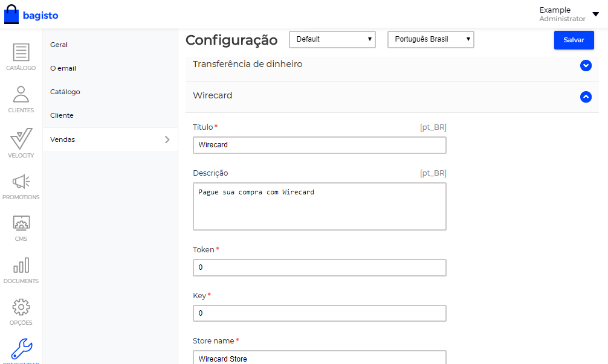Screen dimensions: 608x364
Task: Focus the Token input field
Action: pyautogui.click(x=320, y=267)
